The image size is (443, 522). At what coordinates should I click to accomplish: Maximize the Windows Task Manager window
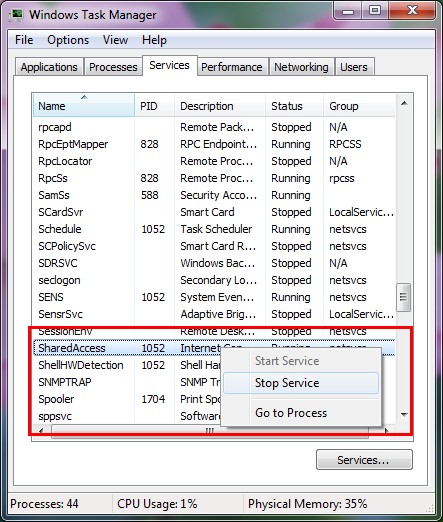pos(375,11)
